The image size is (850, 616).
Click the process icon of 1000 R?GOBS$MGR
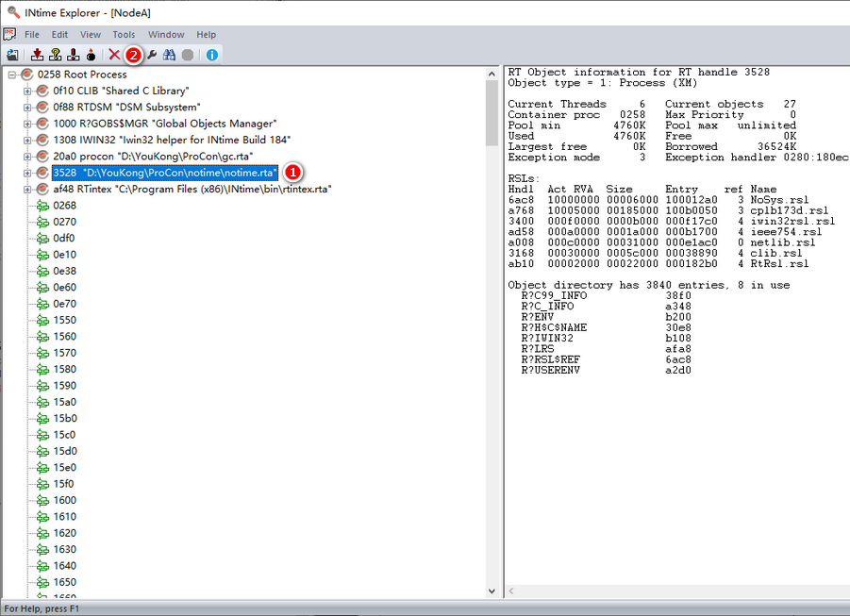pyautogui.click(x=42, y=124)
